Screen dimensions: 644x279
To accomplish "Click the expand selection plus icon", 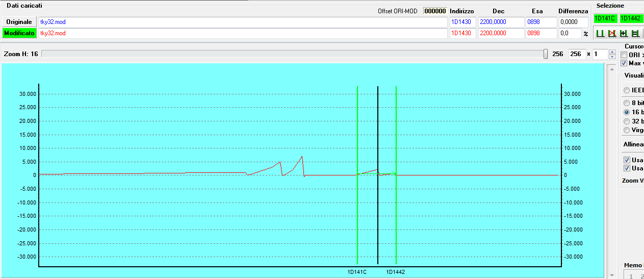I will pyautogui.click(x=623, y=33).
